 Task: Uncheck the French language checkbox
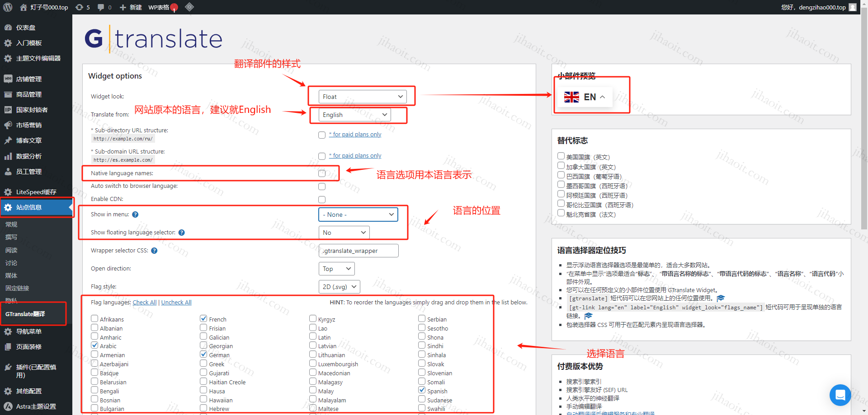pos(204,318)
